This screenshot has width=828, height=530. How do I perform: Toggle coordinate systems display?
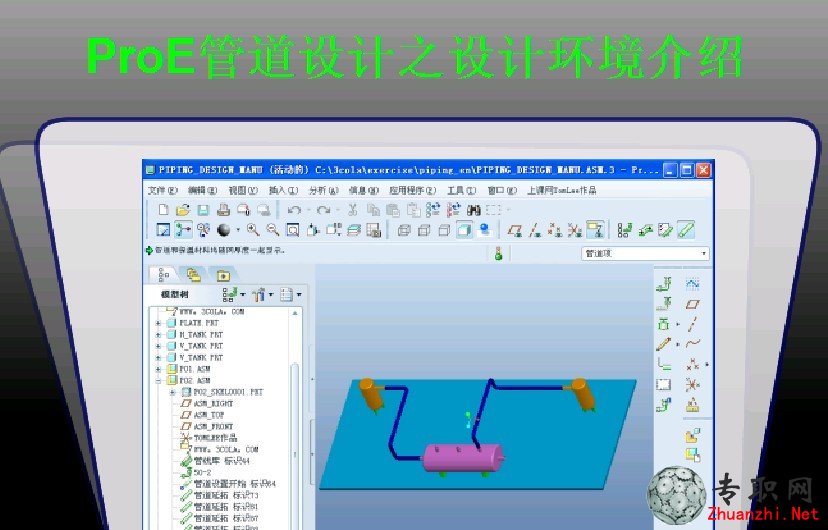coord(575,230)
